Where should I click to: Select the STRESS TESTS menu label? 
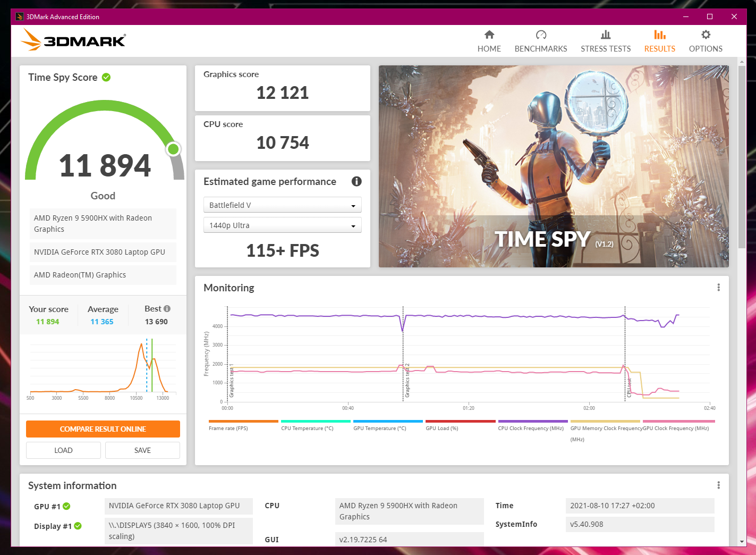coord(606,48)
